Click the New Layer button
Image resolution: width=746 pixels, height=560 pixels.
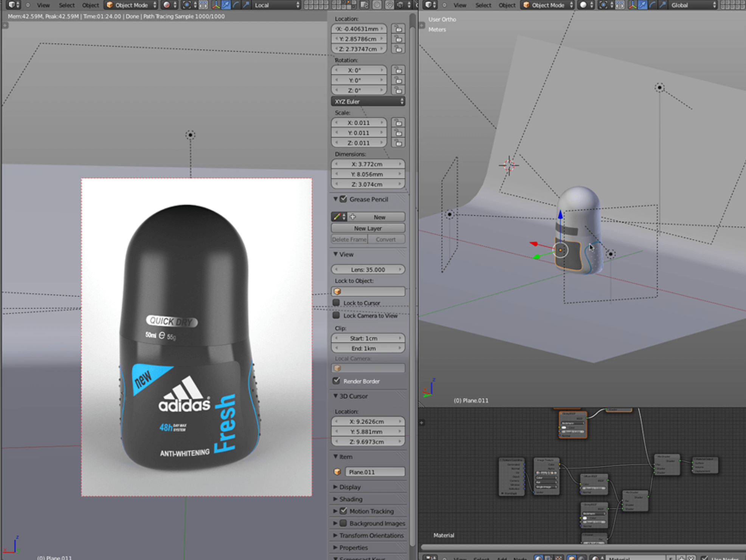pyautogui.click(x=368, y=228)
